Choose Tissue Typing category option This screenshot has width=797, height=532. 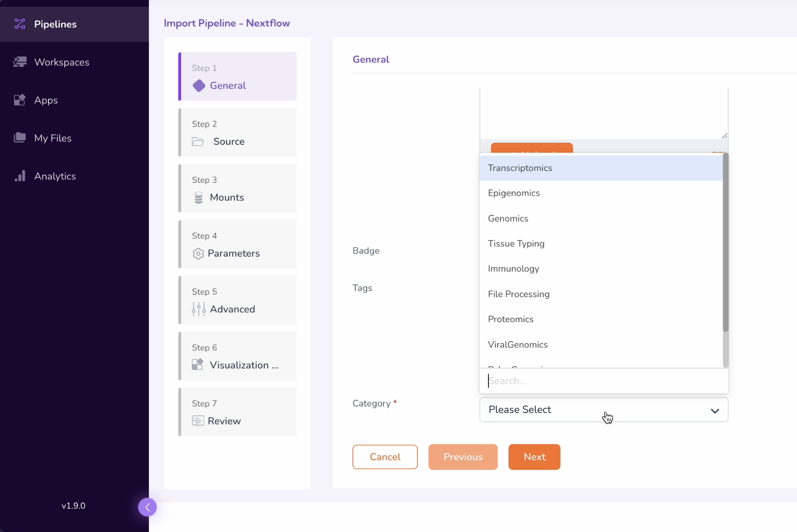tap(516, 244)
